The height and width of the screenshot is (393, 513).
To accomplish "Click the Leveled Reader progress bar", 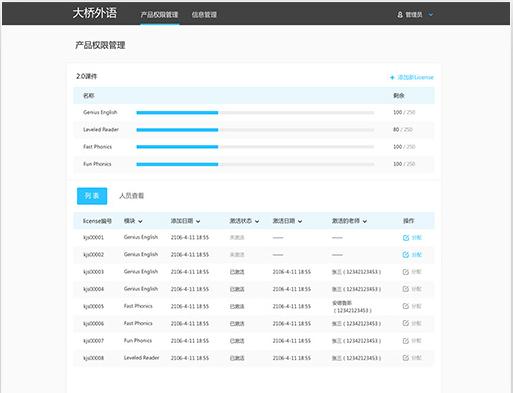I will click(x=255, y=130).
